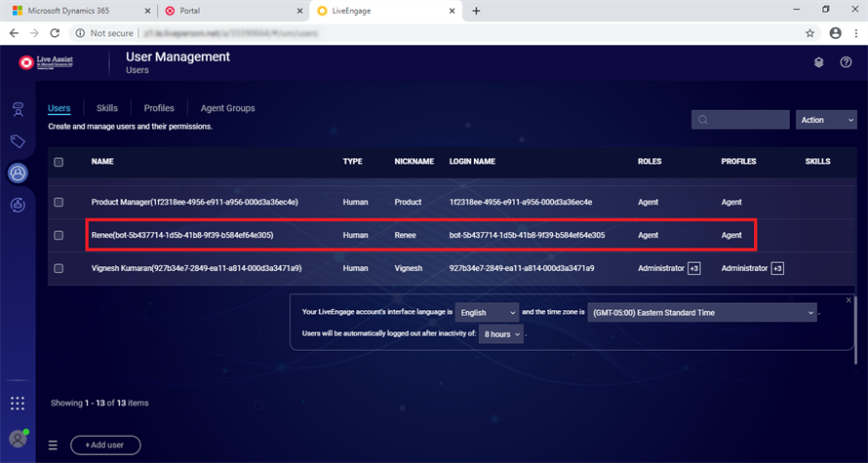Open the automation icon in left sidebar

(x=18, y=205)
